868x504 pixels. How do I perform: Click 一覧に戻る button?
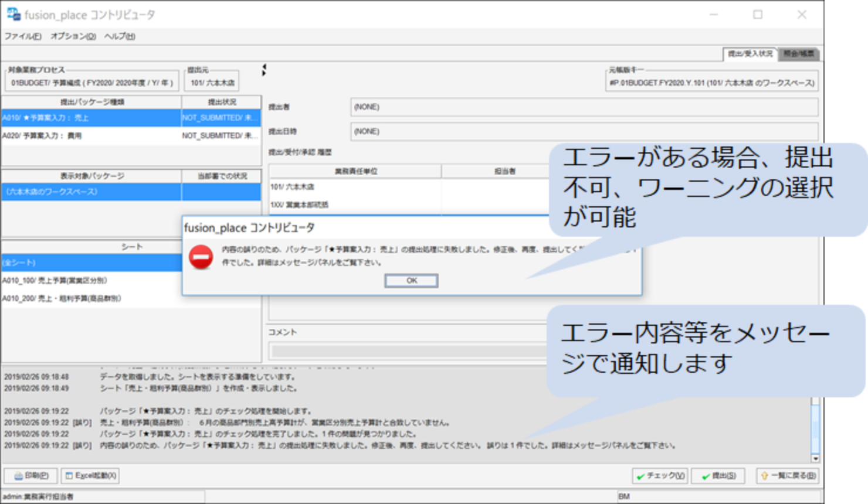point(788,476)
